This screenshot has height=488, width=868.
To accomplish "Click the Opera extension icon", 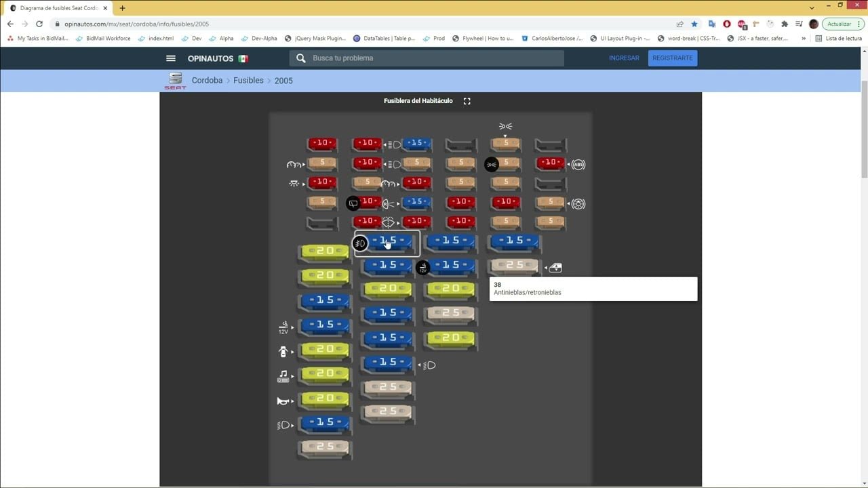I will click(x=727, y=24).
